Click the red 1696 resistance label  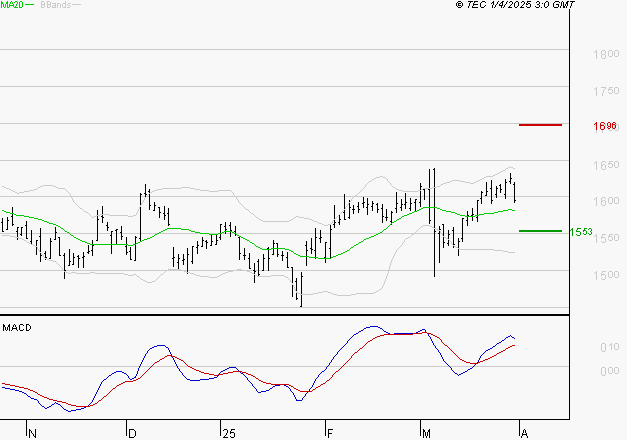tap(605, 126)
